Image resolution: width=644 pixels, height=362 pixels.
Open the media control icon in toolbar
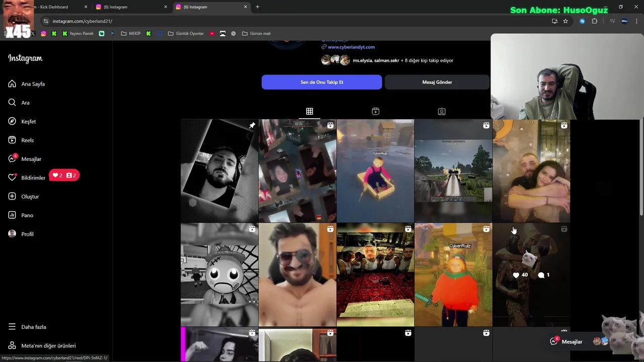[612, 21]
